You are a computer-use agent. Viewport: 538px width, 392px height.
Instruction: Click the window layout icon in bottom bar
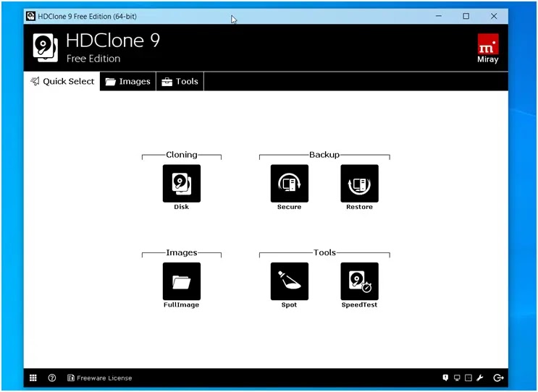click(x=468, y=378)
